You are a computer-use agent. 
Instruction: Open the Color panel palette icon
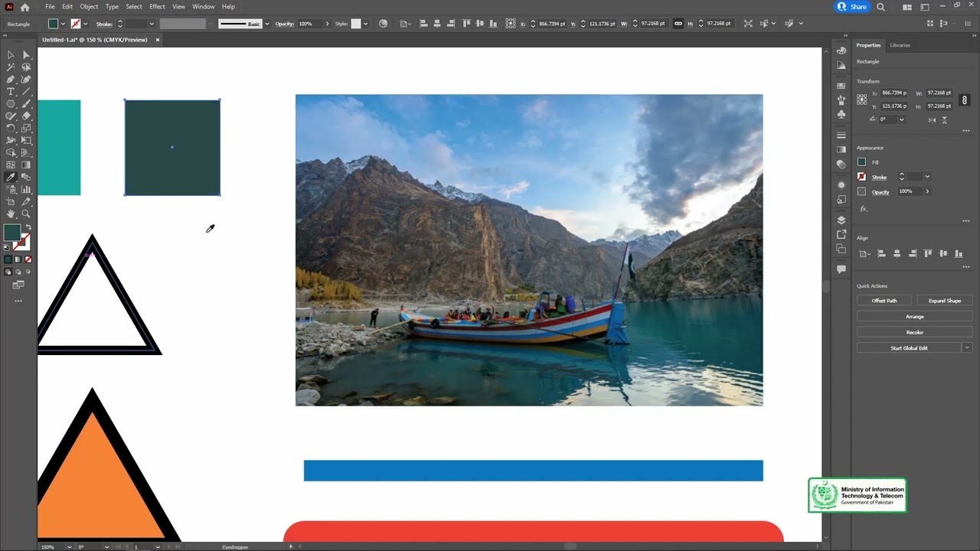[x=841, y=51]
